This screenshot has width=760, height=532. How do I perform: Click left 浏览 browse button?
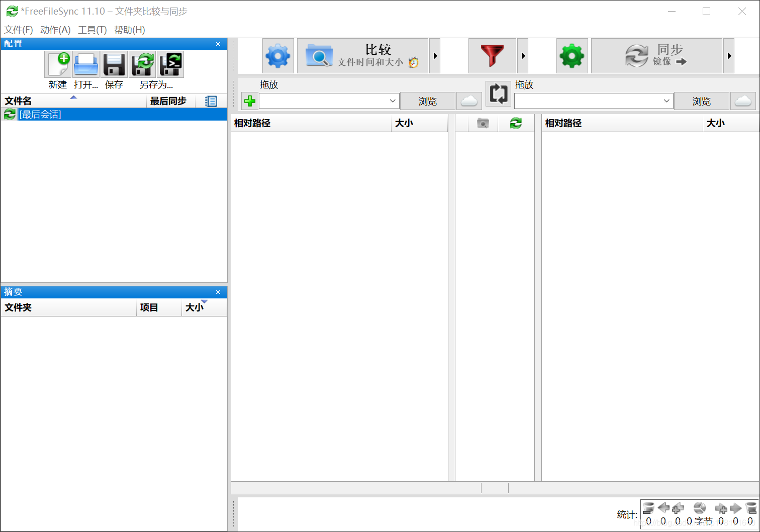[428, 101]
